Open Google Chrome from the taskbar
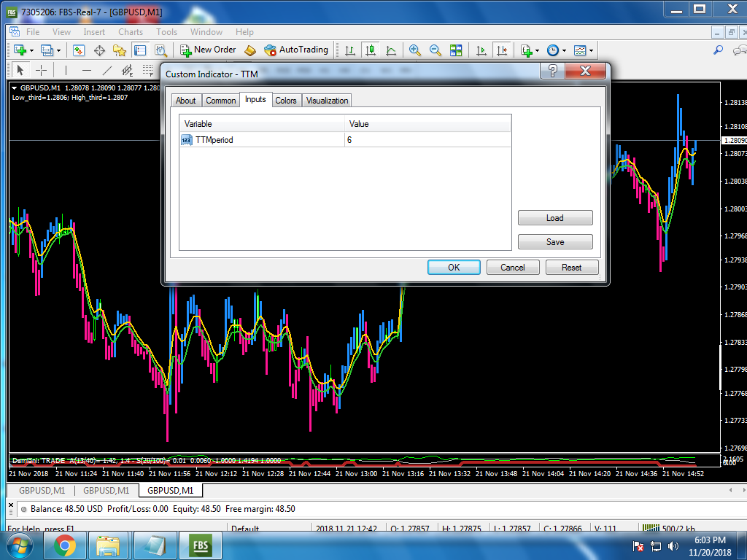 click(65, 545)
